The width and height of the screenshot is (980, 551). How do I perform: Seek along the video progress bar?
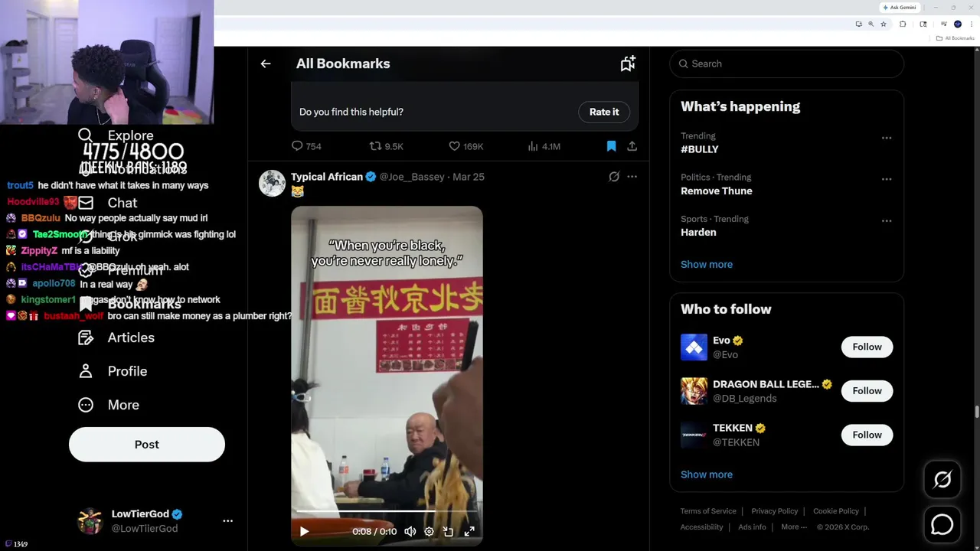[387, 511]
